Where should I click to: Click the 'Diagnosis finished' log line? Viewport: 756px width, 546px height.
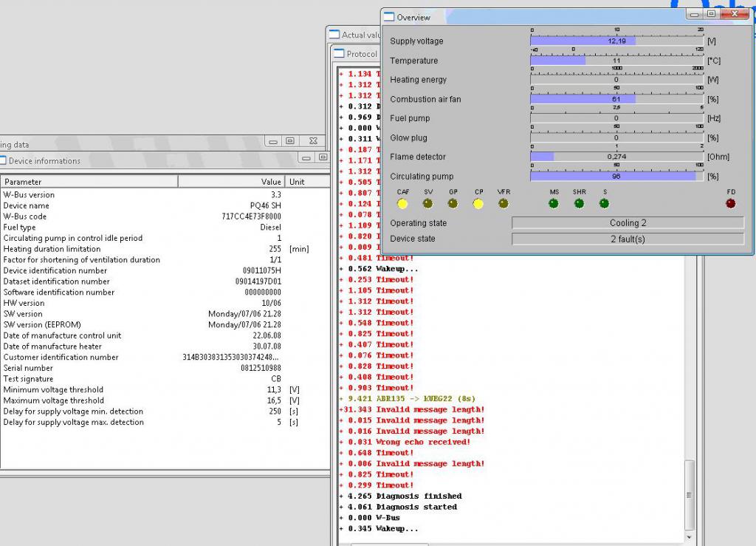pyautogui.click(x=401, y=496)
